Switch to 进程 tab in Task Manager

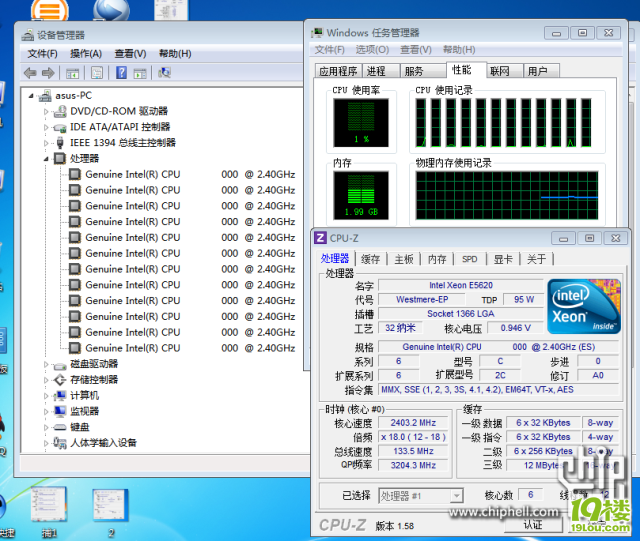coord(376,71)
